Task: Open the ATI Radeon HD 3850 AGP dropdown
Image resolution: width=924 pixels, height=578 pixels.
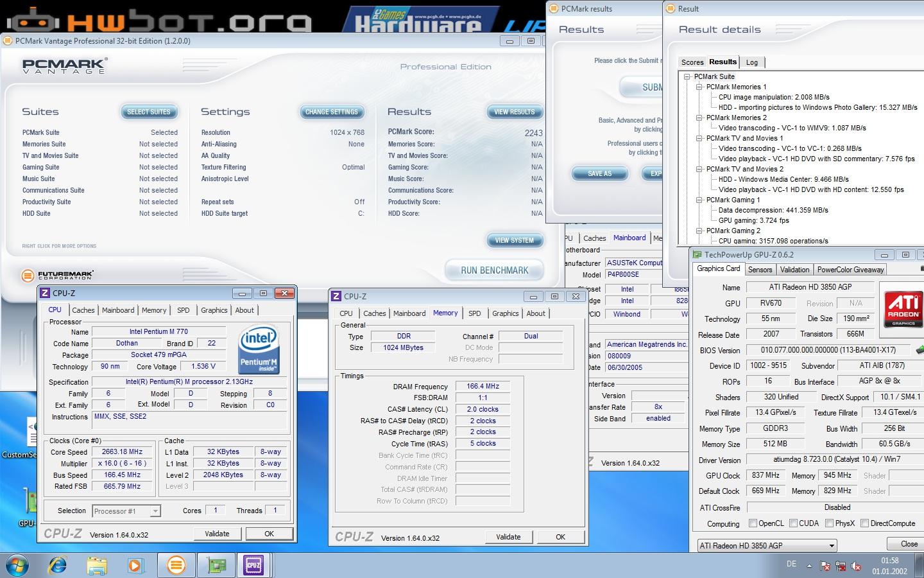Action: tap(767, 545)
